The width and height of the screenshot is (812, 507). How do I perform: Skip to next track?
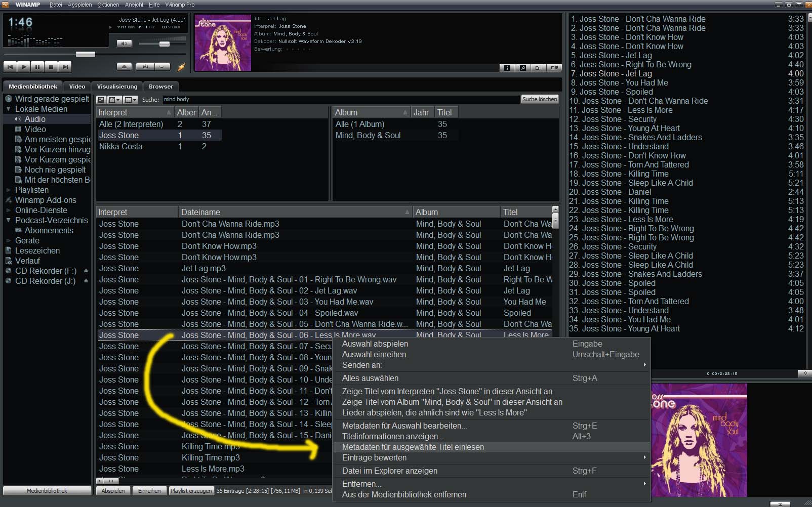tap(65, 67)
